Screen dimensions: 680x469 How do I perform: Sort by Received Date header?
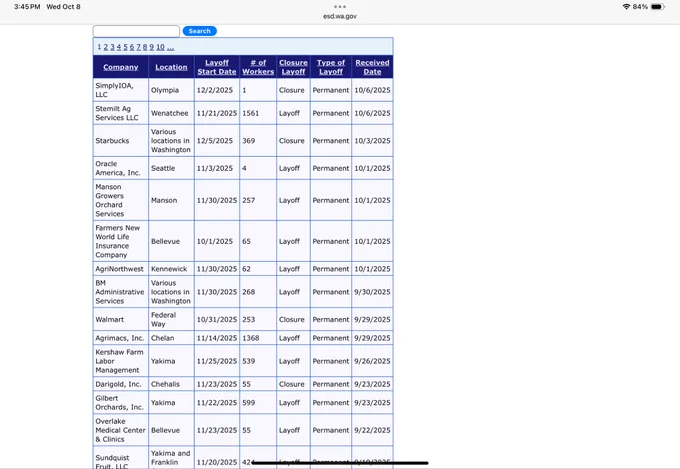coord(372,67)
